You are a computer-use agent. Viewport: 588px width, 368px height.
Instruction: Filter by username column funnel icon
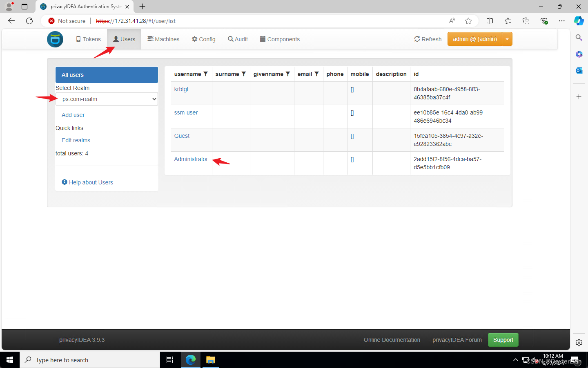tap(206, 74)
